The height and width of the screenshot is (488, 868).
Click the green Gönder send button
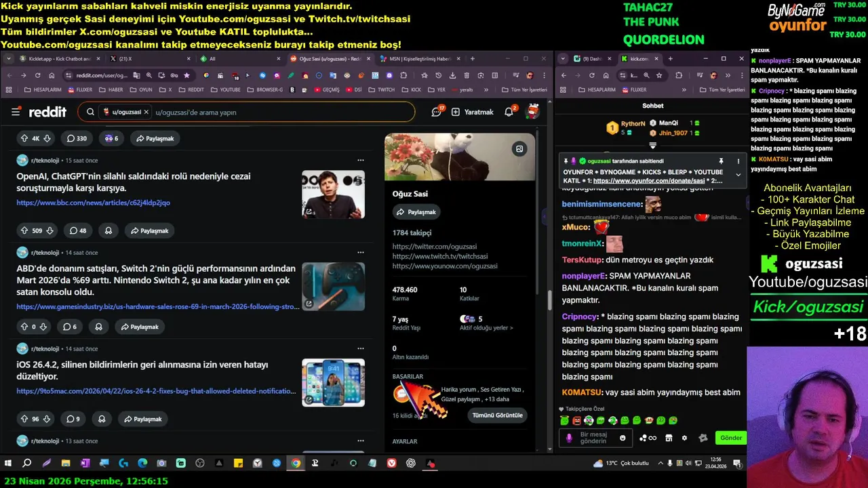pyautogui.click(x=731, y=438)
